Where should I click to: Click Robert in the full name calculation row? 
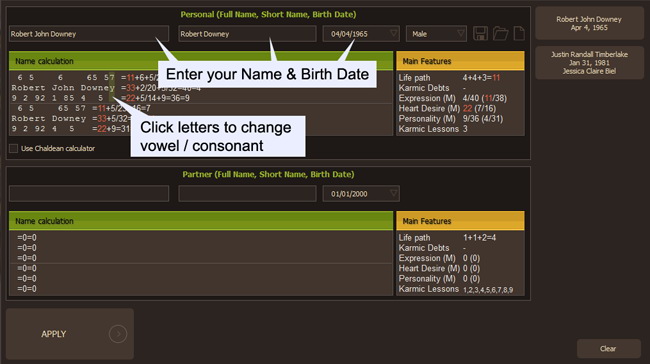click(28, 88)
